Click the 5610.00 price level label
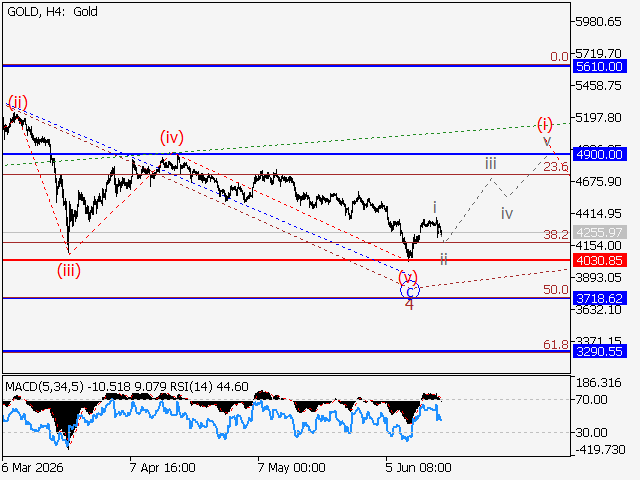Viewport: 640px width, 480px height. click(x=599, y=66)
